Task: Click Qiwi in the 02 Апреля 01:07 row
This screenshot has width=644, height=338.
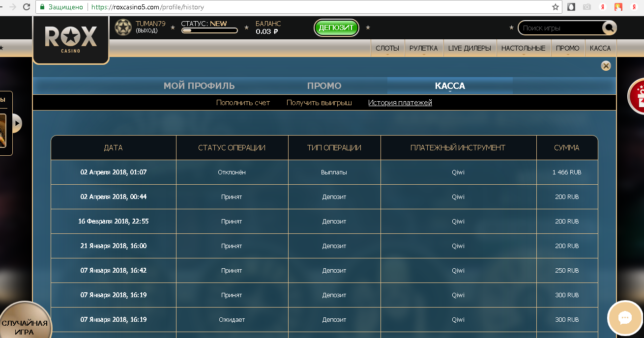Action: (x=458, y=172)
